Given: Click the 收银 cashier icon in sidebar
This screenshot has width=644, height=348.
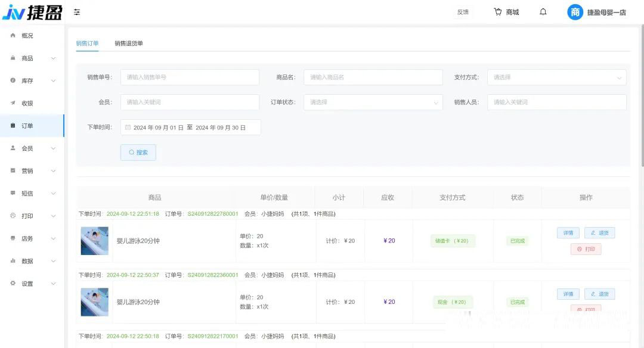Looking at the screenshot, I should (13, 103).
